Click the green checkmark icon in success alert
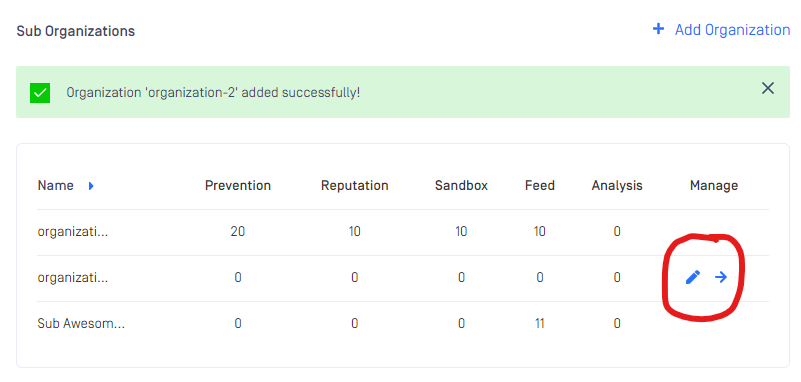801x382 pixels. tap(40, 93)
